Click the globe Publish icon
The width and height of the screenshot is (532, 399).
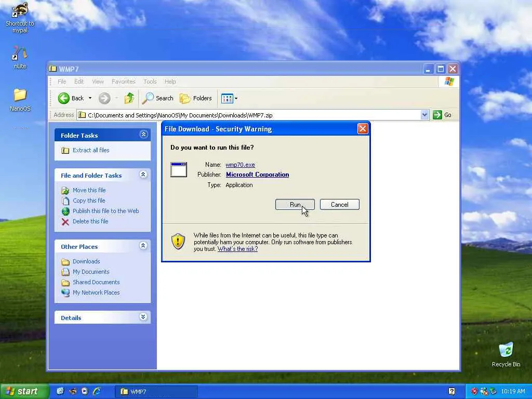point(65,211)
